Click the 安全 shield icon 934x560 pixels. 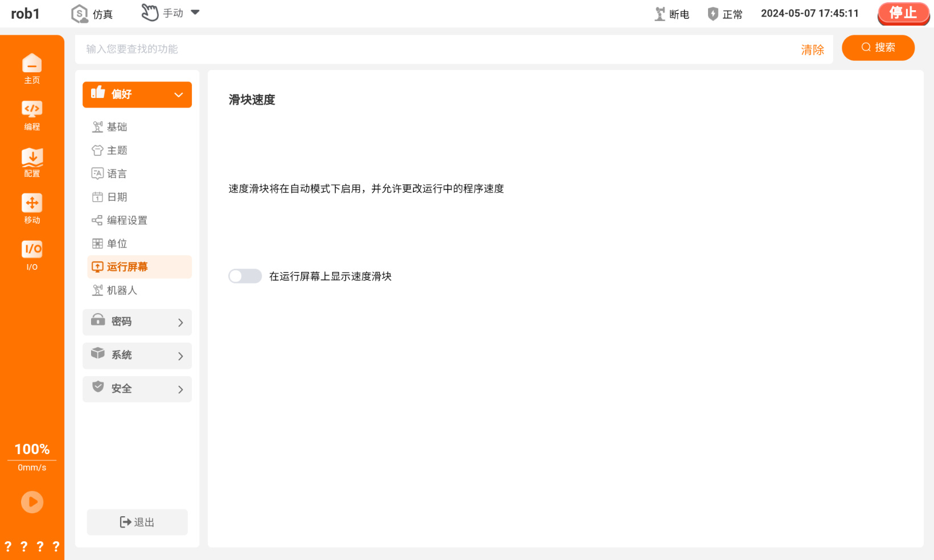(x=98, y=387)
